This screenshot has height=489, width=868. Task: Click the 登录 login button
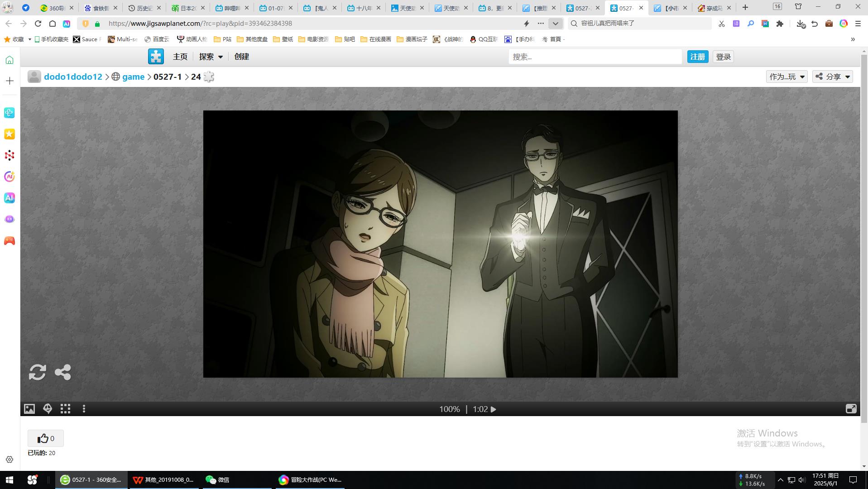(724, 57)
